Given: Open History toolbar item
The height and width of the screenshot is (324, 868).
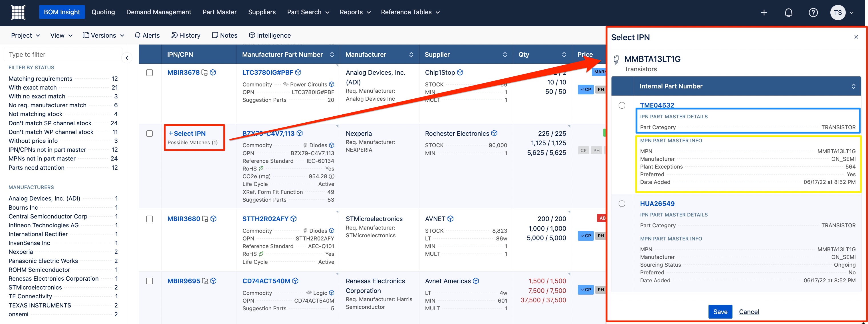Looking at the screenshot, I should pyautogui.click(x=186, y=35).
